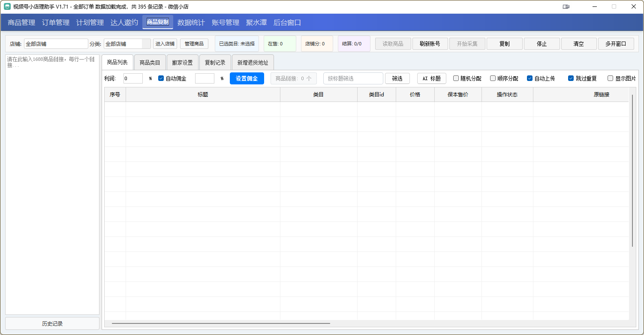Screen dimensions: 644x335
Task: Switch to 商品类目 tab
Action: [x=150, y=63]
